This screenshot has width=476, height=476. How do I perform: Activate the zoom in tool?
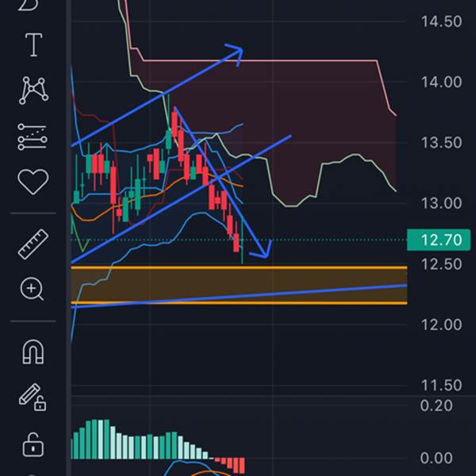coord(32,289)
